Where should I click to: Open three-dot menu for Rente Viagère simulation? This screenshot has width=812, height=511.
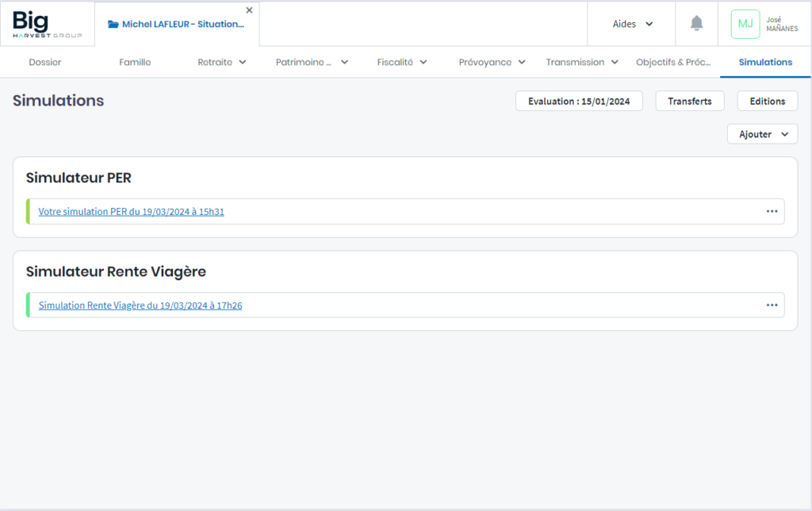tap(772, 305)
